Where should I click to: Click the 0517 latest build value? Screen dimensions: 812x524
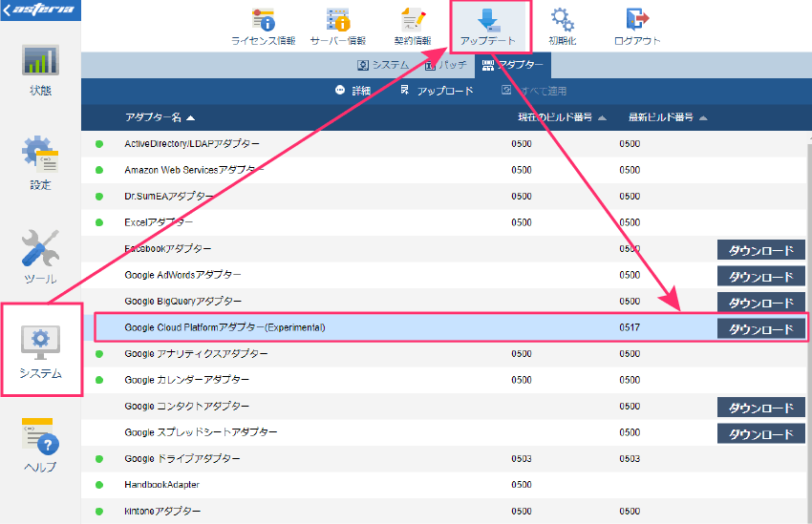630,327
